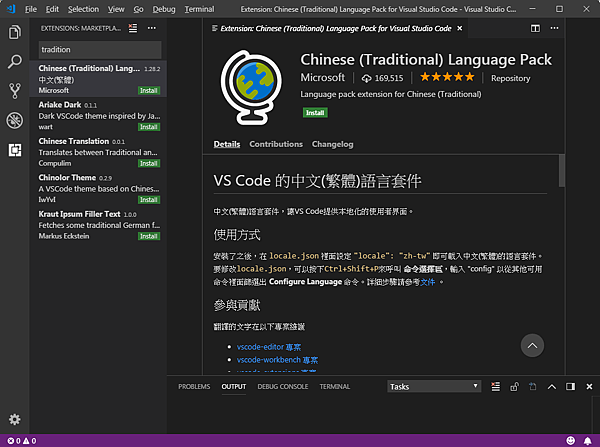Move the panel to the right
The width and height of the screenshot is (600, 447).
point(571,387)
